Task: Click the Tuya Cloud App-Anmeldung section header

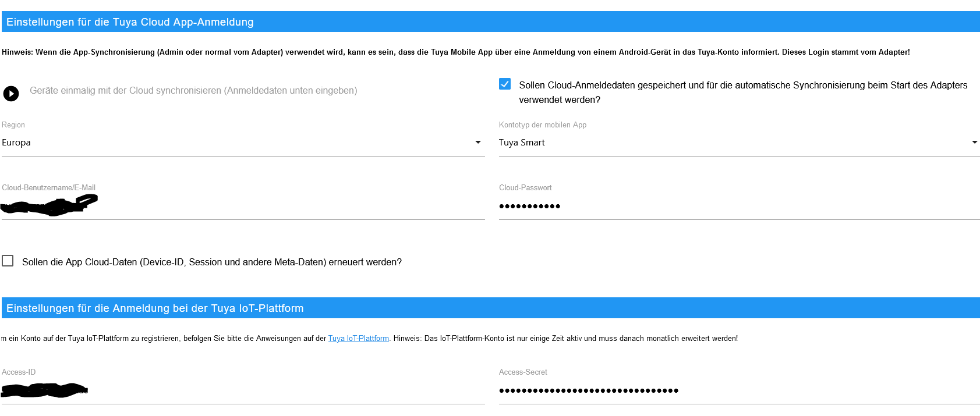Action: click(x=130, y=22)
